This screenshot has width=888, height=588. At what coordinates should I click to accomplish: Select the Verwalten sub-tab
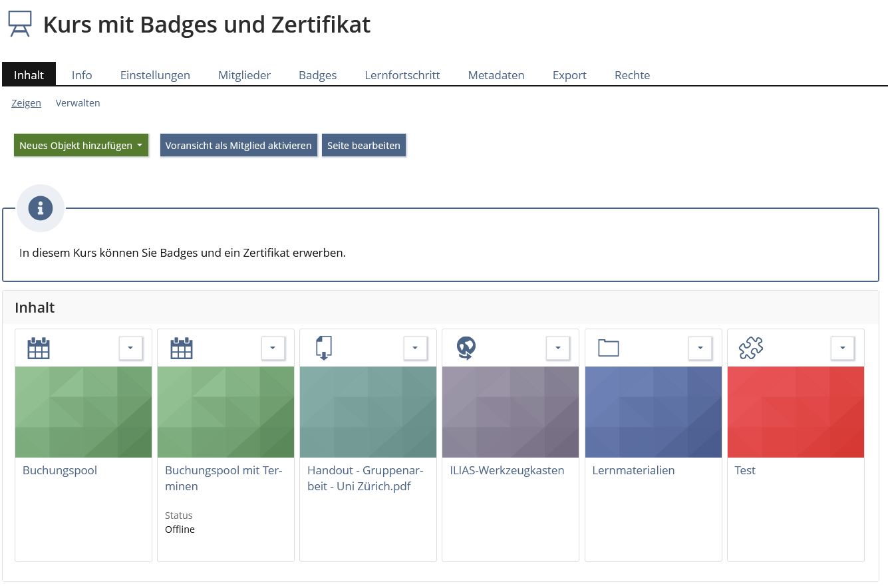pos(78,103)
